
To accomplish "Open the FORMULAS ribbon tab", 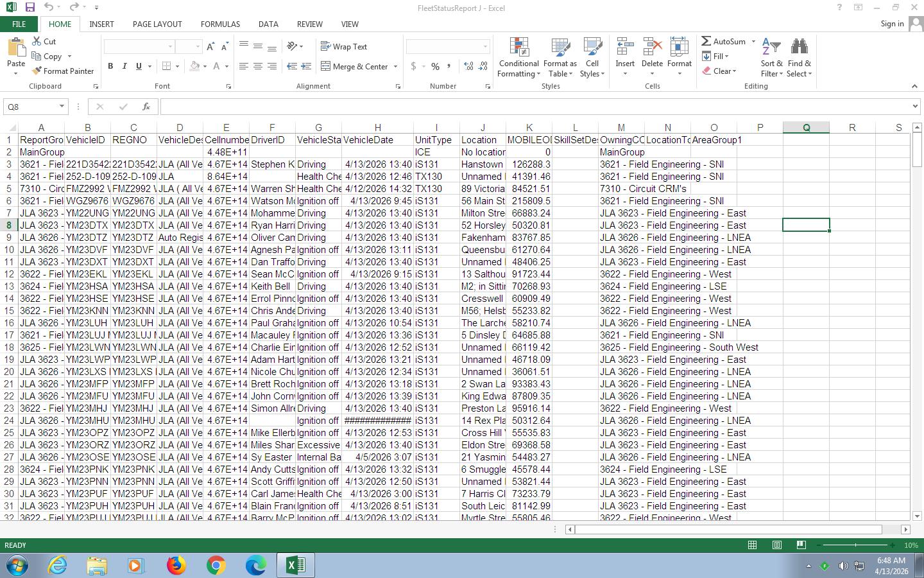I will tap(220, 24).
